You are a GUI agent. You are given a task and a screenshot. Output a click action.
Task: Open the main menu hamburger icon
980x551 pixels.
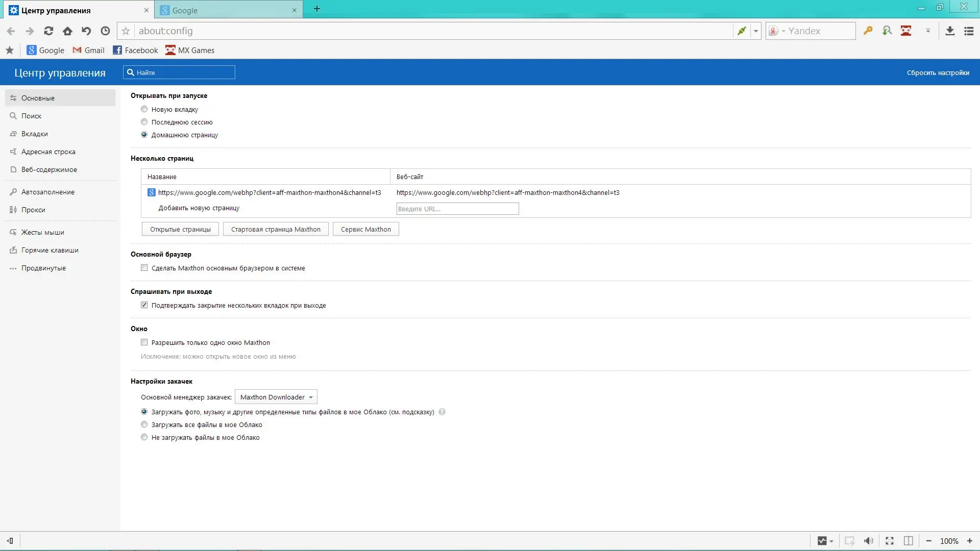[x=969, y=31]
